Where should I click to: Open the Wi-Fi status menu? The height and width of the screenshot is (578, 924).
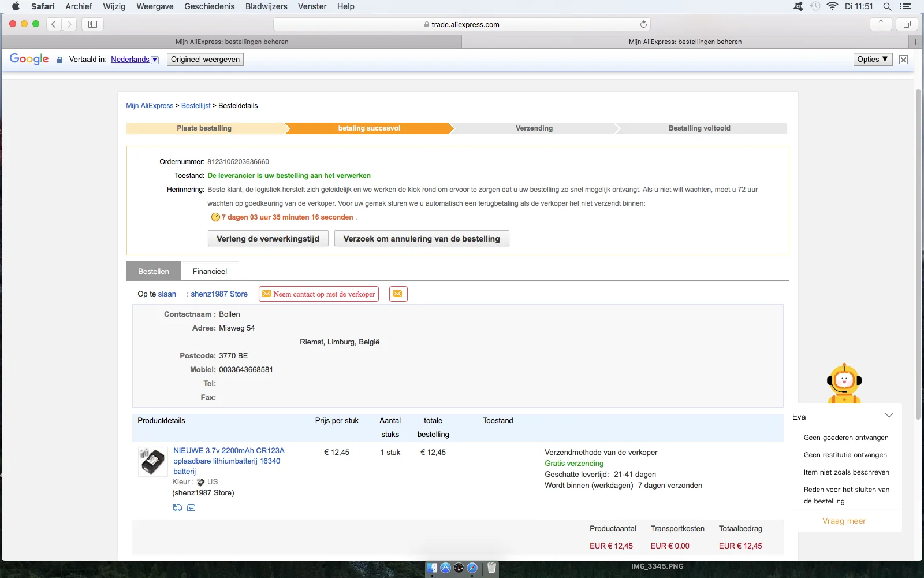tap(832, 6)
